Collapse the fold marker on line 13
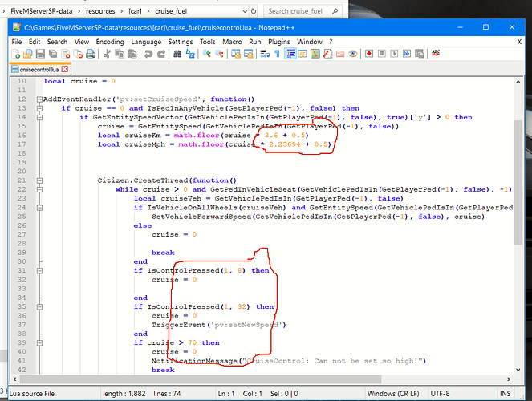Screen dimensions: 532x401 [x=39, y=108]
